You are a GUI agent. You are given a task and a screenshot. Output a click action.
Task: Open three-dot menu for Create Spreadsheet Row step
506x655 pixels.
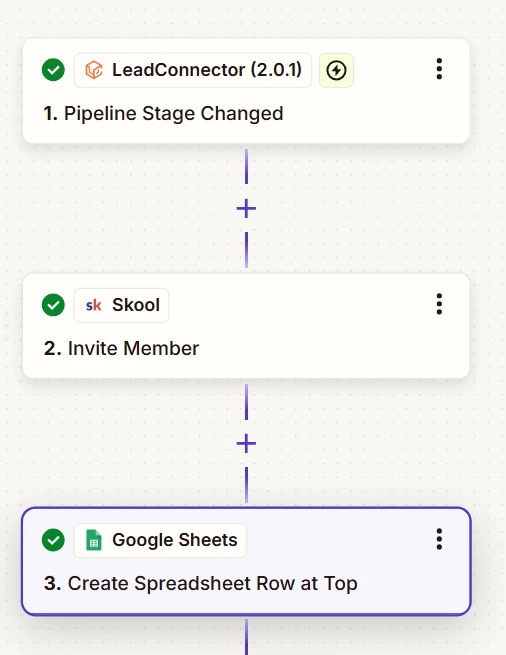click(x=439, y=539)
